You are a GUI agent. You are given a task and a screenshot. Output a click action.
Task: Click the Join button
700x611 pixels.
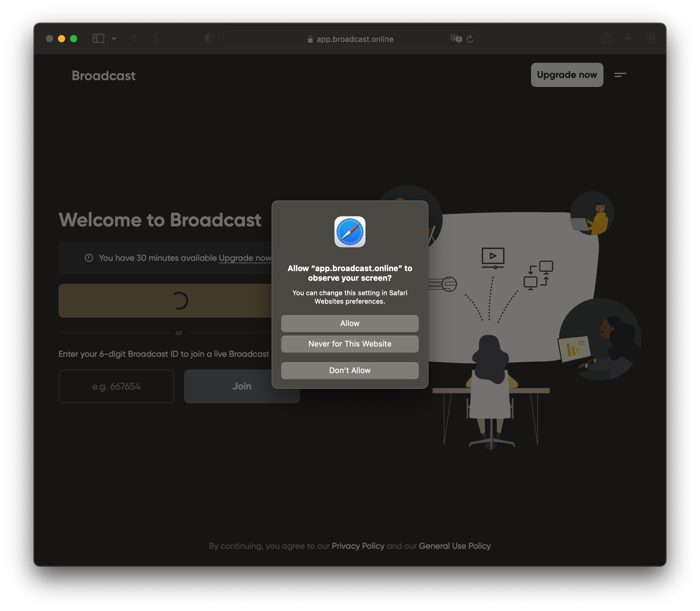[242, 386]
